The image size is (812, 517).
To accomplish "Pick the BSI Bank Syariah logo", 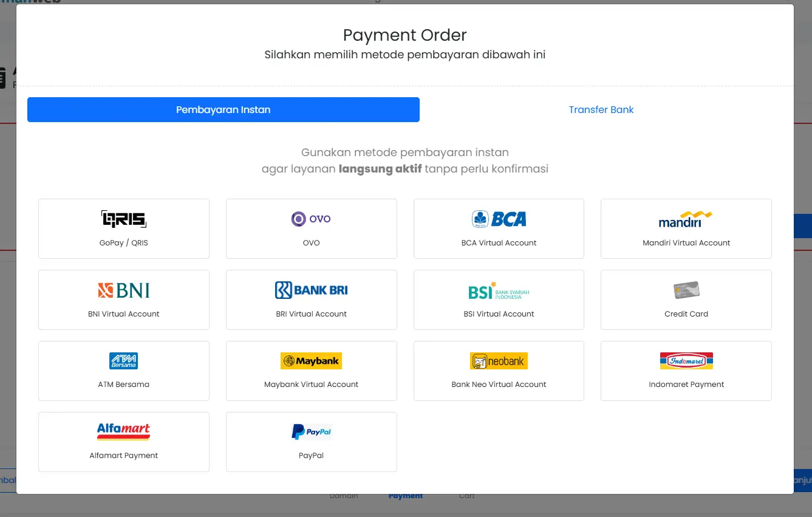I will pyautogui.click(x=499, y=290).
